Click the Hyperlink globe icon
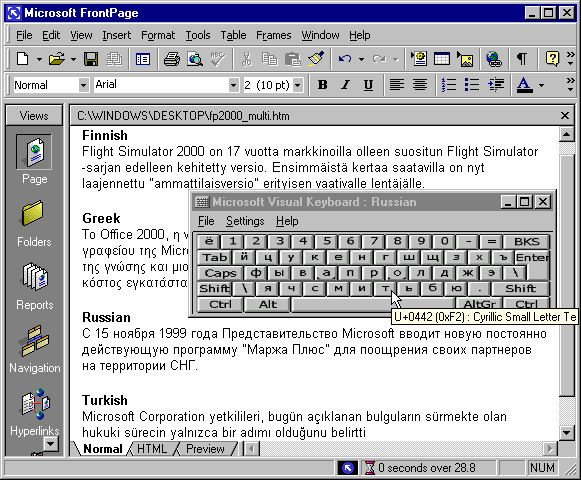Viewport: 581px width, 480px height. point(494,59)
